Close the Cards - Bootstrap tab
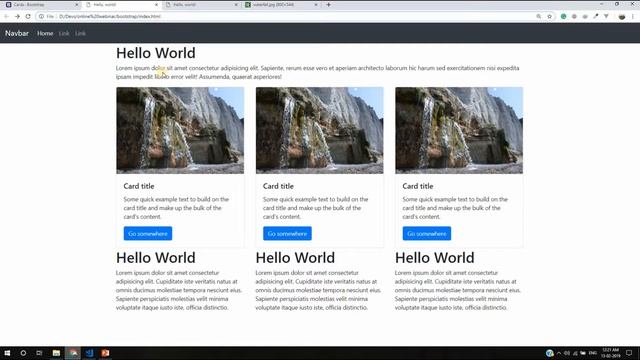Viewport: 640px width, 360px height. (76, 5)
